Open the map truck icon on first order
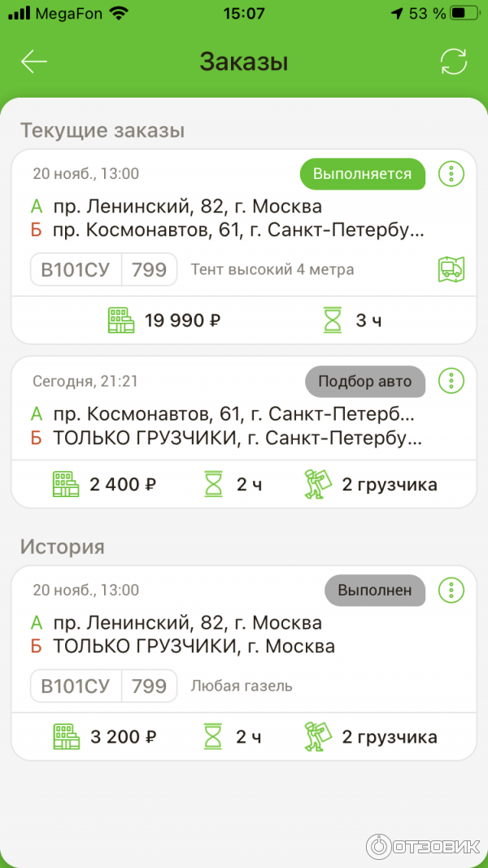The width and height of the screenshot is (488, 868). (451, 270)
